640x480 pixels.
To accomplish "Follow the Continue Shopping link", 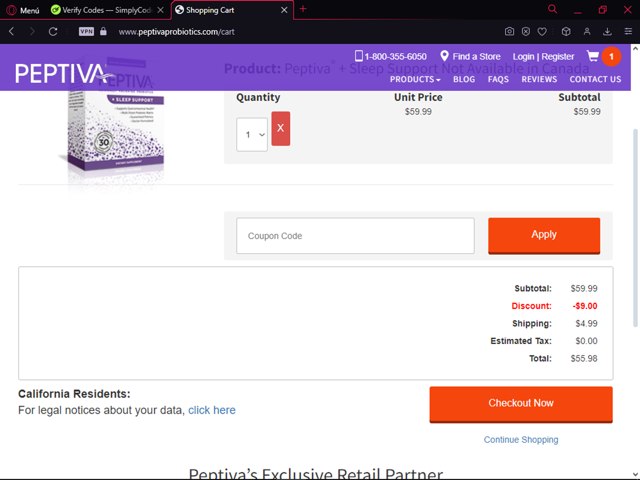I will point(521,440).
